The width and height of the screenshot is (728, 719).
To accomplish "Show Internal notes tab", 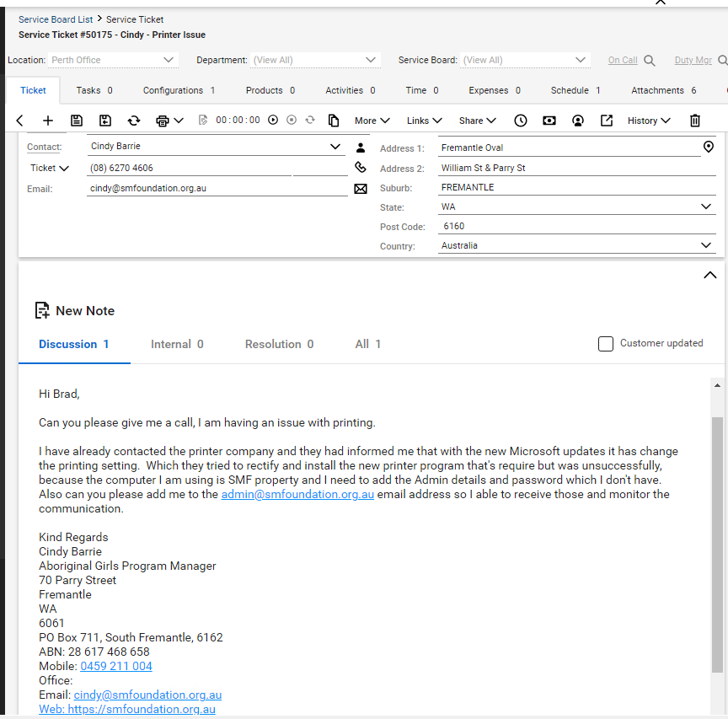I will 177,344.
